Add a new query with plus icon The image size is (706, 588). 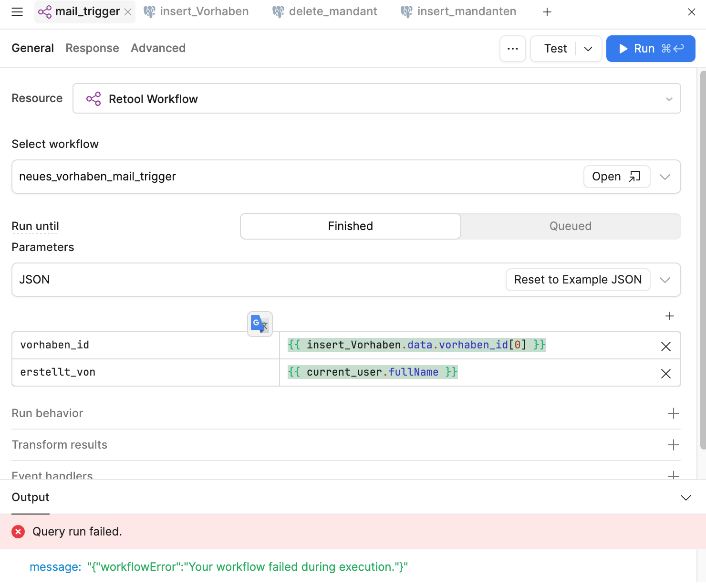pyautogui.click(x=547, y=12)
